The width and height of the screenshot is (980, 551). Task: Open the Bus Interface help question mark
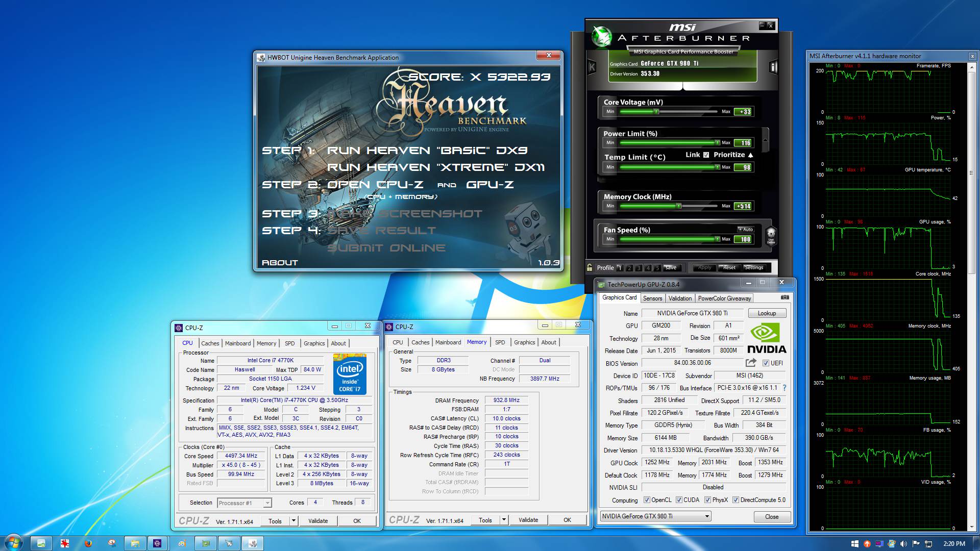point(785,388)
